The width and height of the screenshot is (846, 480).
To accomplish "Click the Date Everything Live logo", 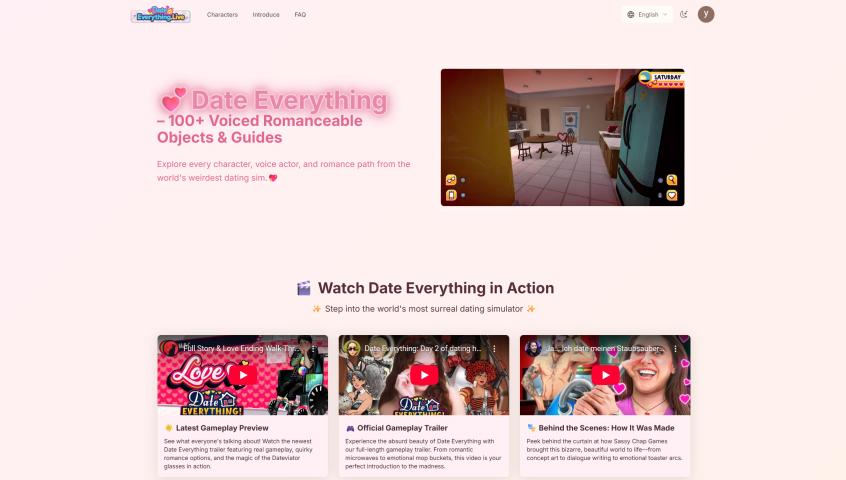I will [160, 15].
